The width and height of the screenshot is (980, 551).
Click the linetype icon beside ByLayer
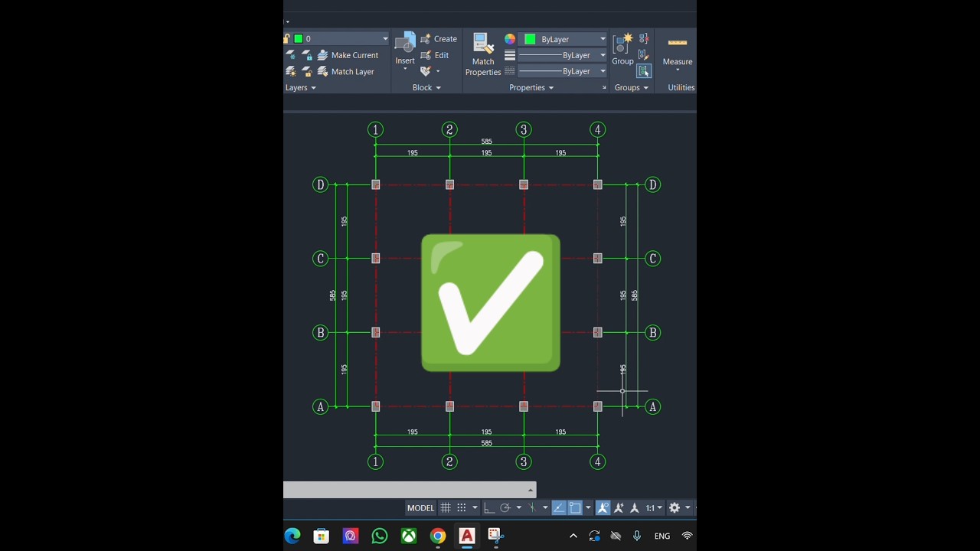coord(510,71)
